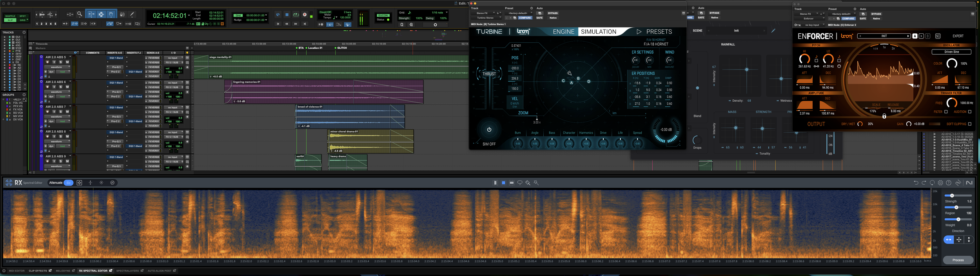Toggle the Attenuate switch in RX
The height and width of the screenshot is (276, 980).
[69, 183]
